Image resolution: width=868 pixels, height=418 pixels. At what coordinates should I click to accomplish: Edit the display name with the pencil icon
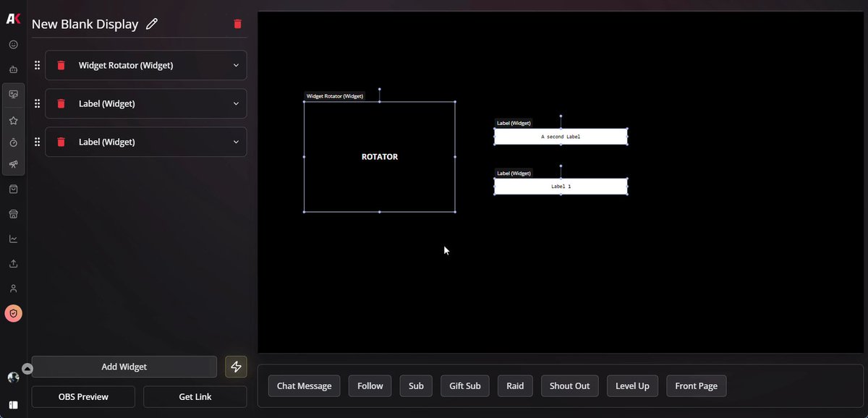pyautogui.click(x=151, y=24)
